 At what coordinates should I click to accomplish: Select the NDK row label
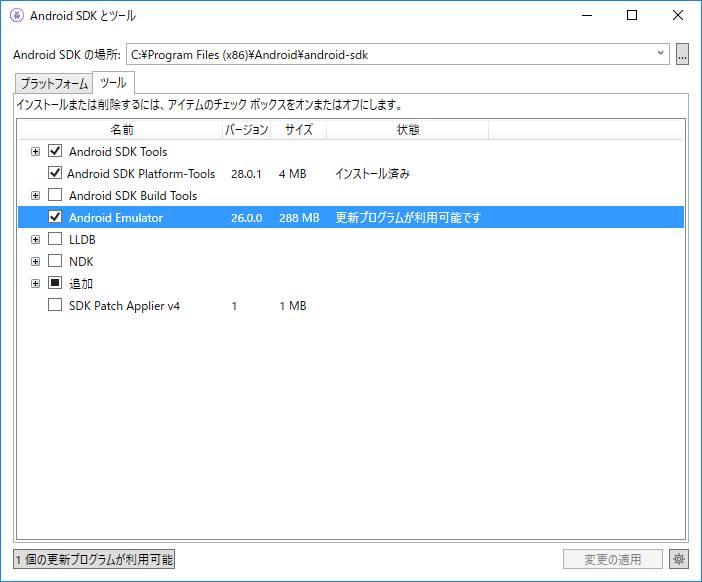tap(81, 261)
